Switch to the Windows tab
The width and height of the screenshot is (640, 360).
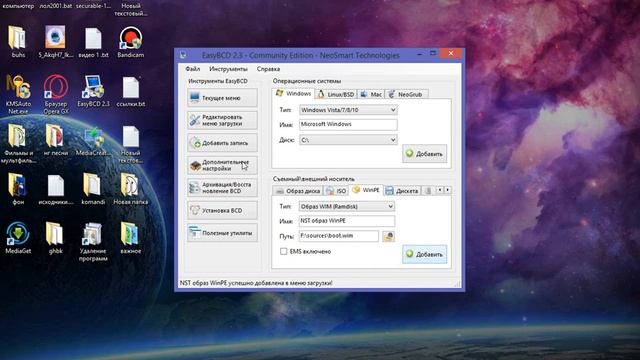pyautogui.click(x=293, y=93)
